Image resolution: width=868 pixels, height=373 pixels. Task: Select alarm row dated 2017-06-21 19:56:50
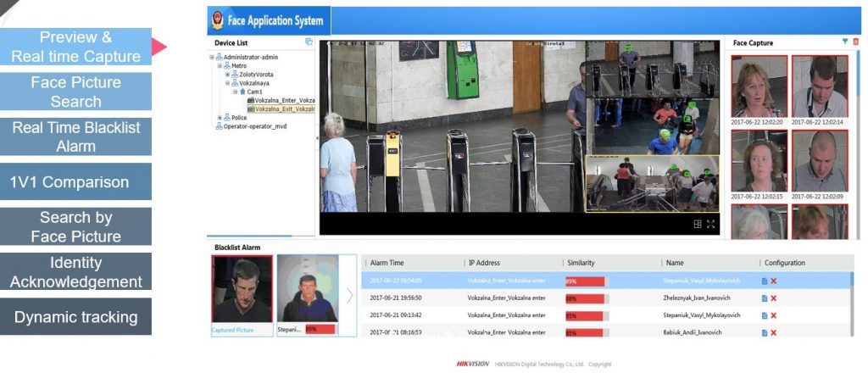[608, 298]
